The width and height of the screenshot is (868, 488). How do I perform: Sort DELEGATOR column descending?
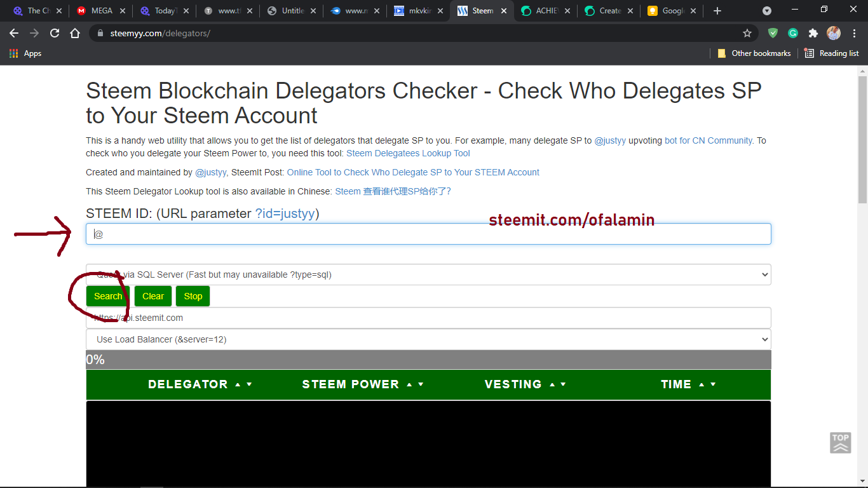[x=249, y=384]
